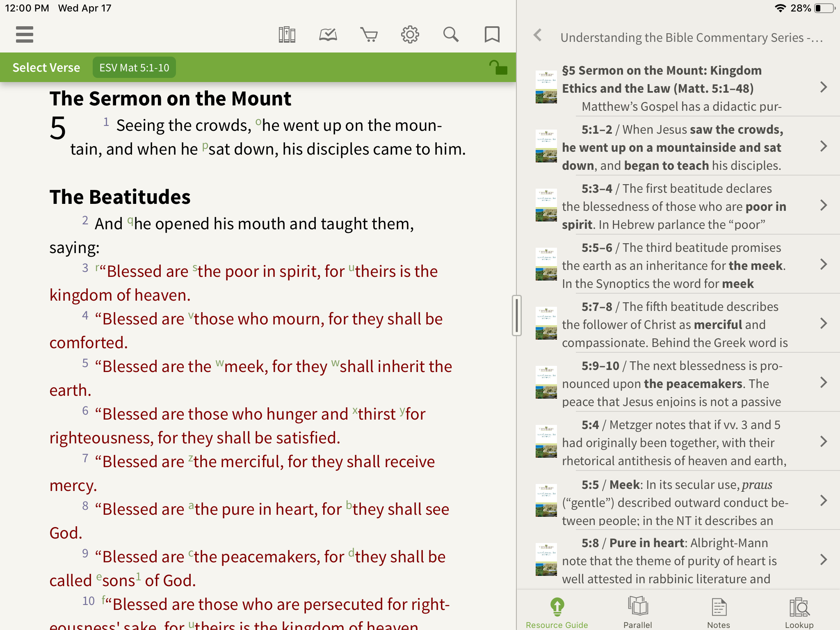The height and width of the screenshot is (630, 840).
Task: Tap cross-reference p before 'sat down'
Action: (205, 146)
